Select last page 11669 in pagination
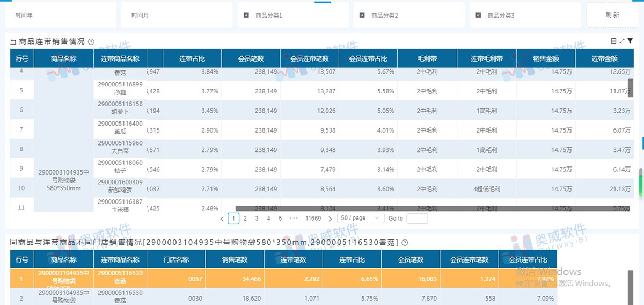The width and height of the screenshot is (644, 305). pos(313,219)
